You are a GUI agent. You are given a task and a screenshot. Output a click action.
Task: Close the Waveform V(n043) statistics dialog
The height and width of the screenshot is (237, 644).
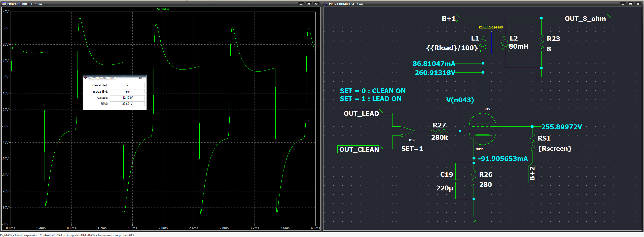point(141,78)
